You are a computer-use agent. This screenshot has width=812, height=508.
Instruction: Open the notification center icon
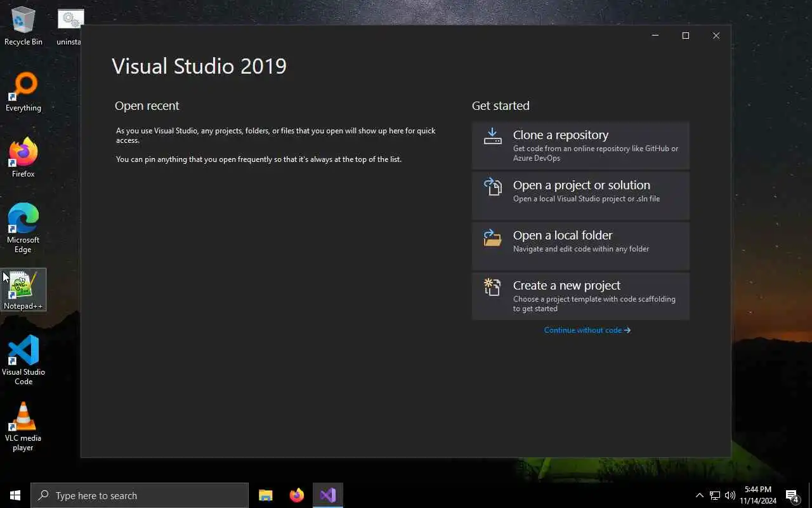pyautogui.click(x=792, y=495)
